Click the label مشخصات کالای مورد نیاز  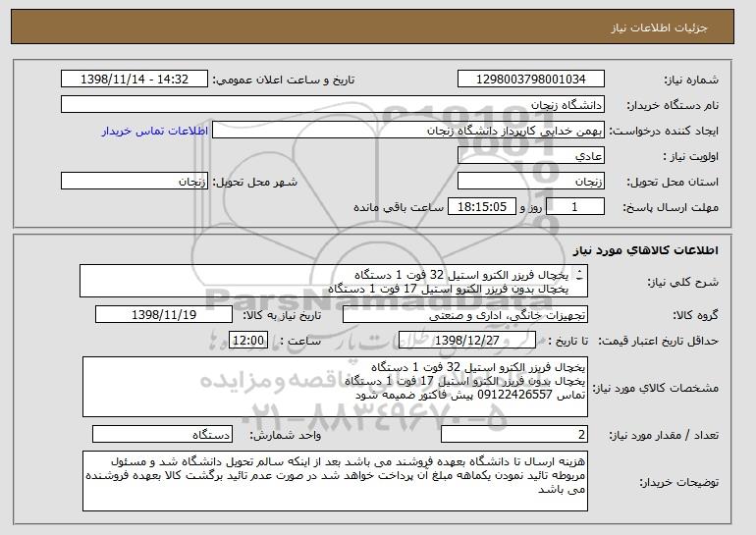coord(655,388)
